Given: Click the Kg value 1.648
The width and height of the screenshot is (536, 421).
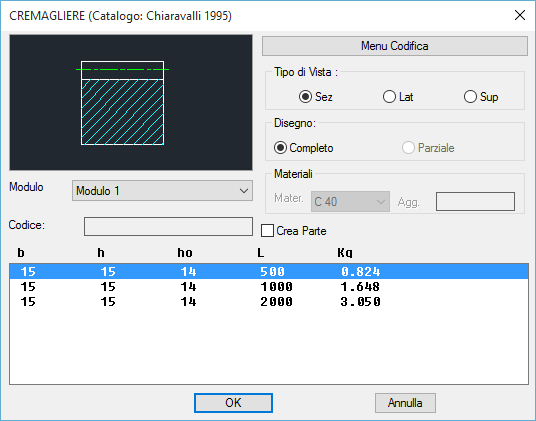Looking at the screenshot, I should click(x=360, y=287).
